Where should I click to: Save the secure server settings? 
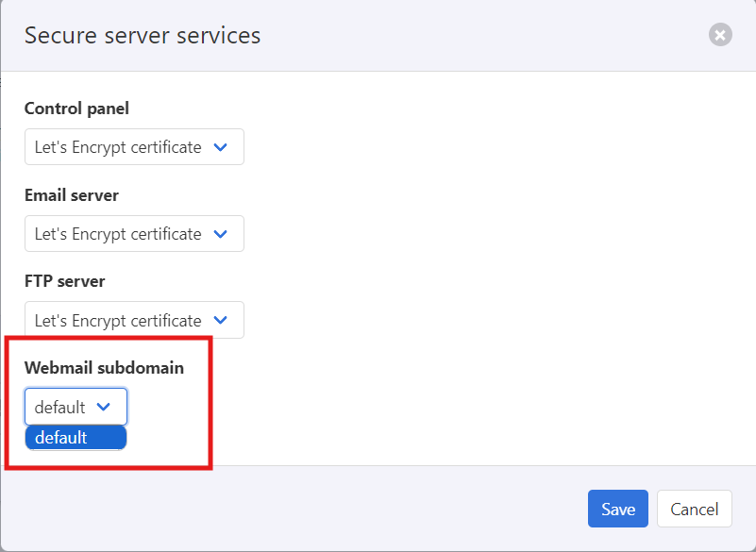(x=617, y=510)
